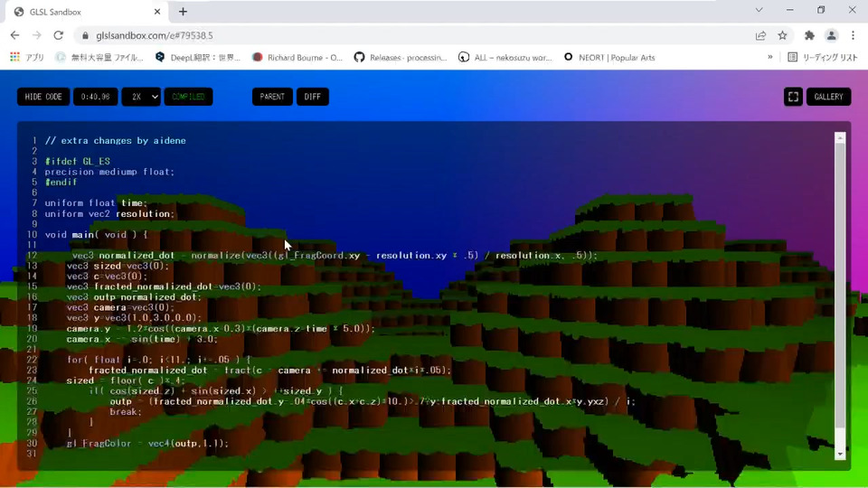Click code line 'gl_FragColor = vec4(outp,1.1);'

[147, 443]
